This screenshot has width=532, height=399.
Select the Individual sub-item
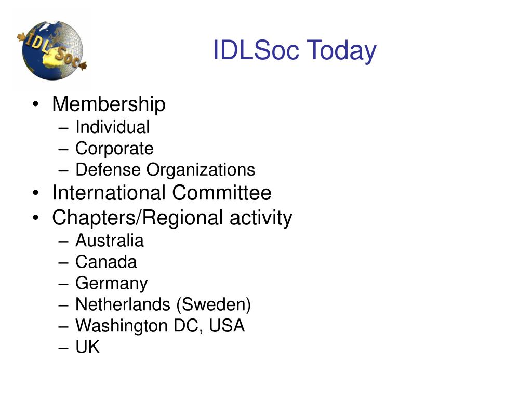[112, 127]
